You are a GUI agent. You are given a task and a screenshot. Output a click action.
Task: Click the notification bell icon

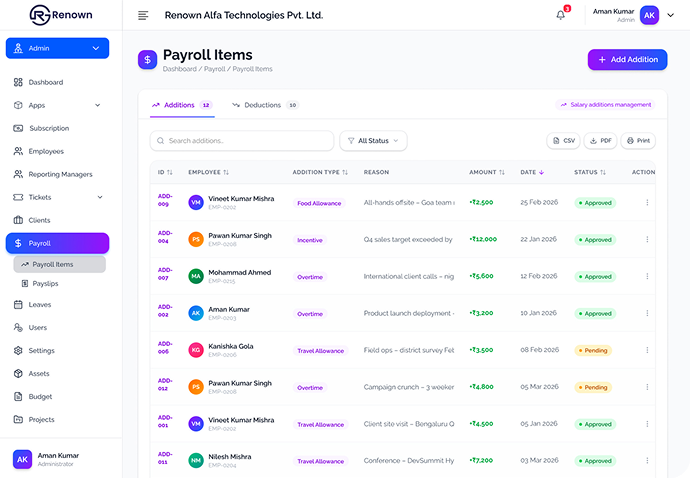pos(560,15)
